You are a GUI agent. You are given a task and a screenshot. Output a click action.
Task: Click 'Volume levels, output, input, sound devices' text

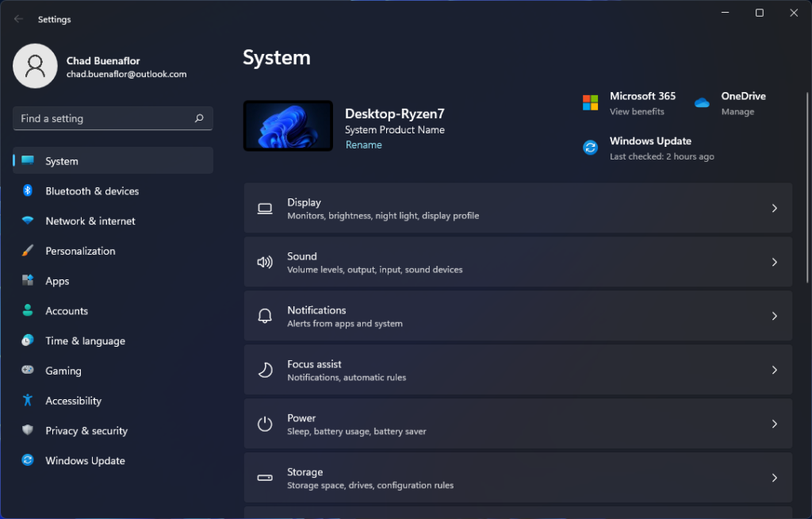375,270
